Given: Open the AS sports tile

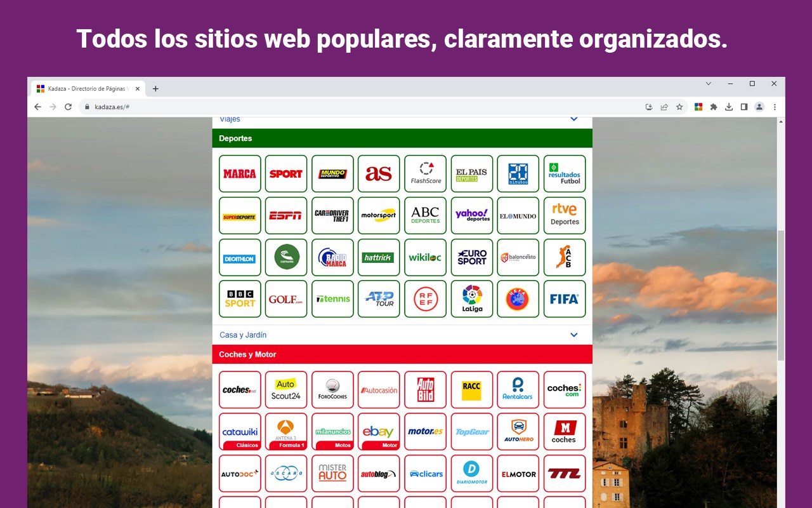Looking at the screenshot, I should 379,173.
